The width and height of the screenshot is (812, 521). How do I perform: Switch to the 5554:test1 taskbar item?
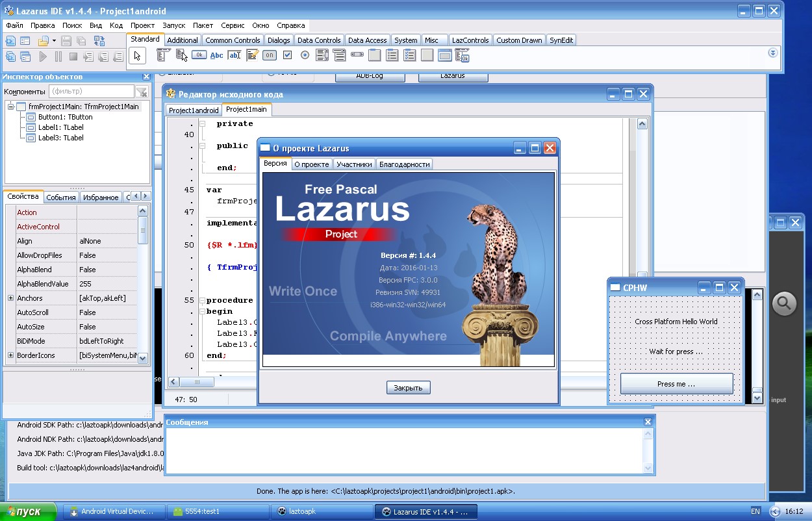(x=218, y=512)
